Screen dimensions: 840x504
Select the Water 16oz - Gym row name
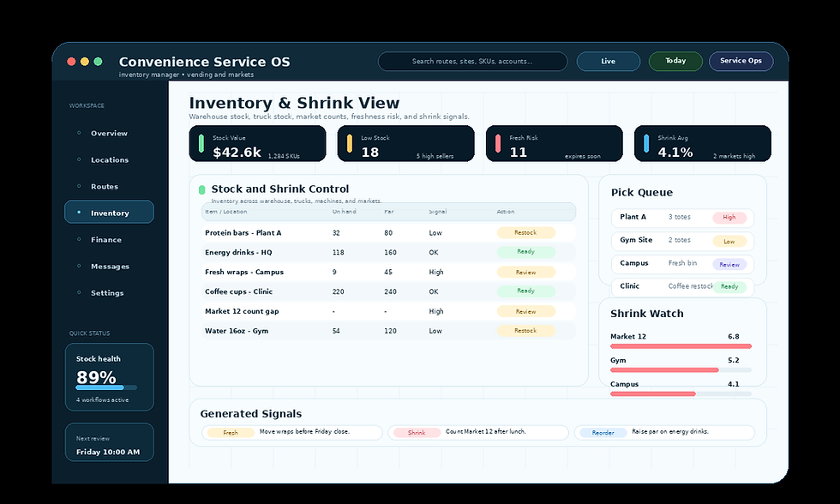(x=237, y=331)
